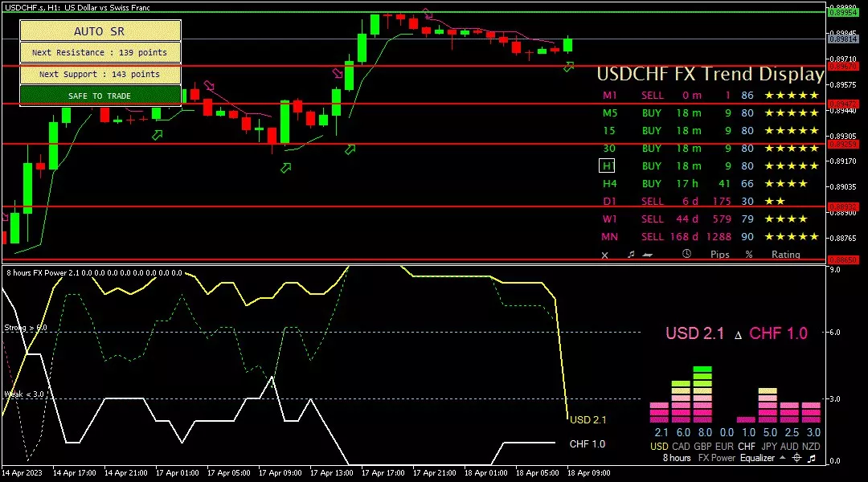868x482 pixels.
Task: Toggle the USD currency in the equalizer
Action: [658, 446]
